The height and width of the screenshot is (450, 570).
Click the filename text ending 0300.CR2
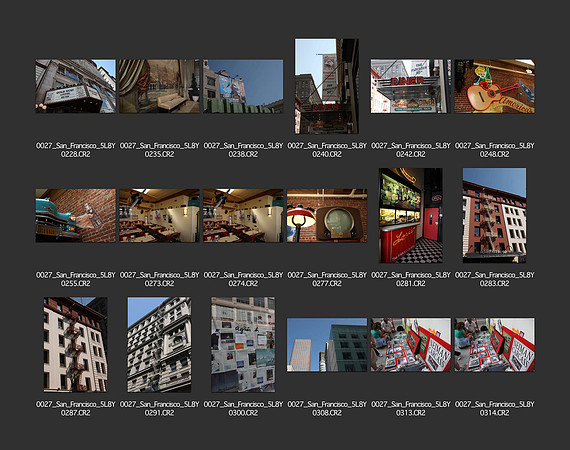point(243,408)
